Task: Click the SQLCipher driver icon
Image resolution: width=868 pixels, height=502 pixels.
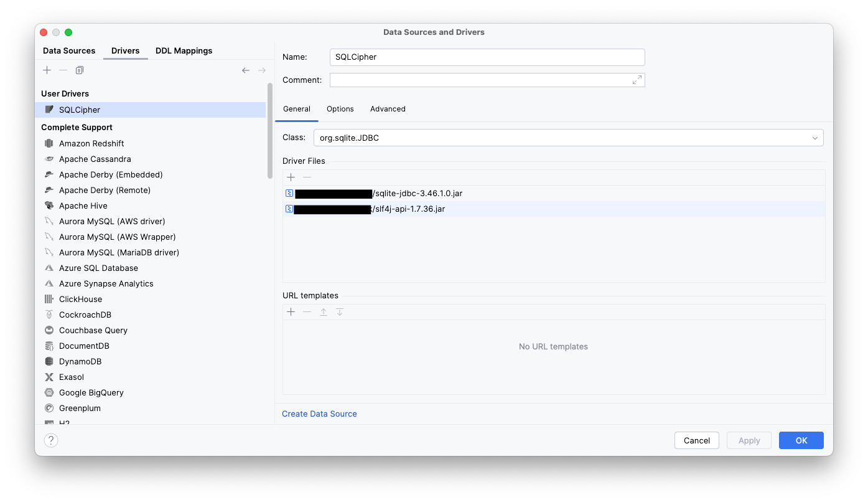Action: tap(49, 110)
